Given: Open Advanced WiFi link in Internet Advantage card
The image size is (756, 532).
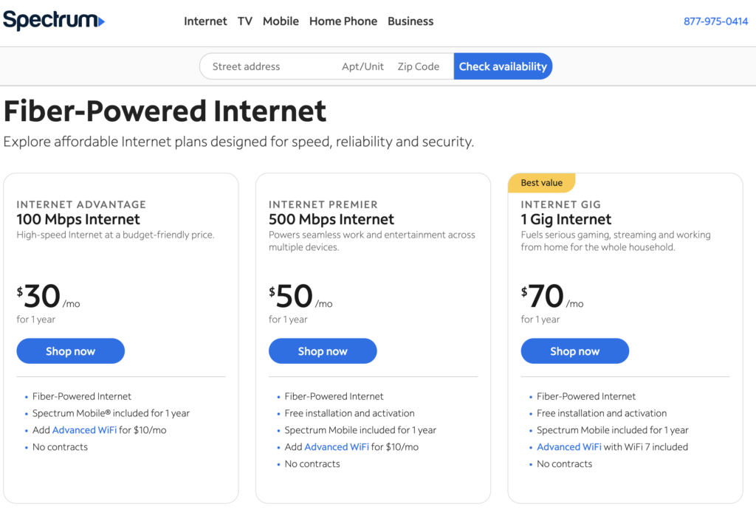Looking at the screenshot, I should click(84, 430).
